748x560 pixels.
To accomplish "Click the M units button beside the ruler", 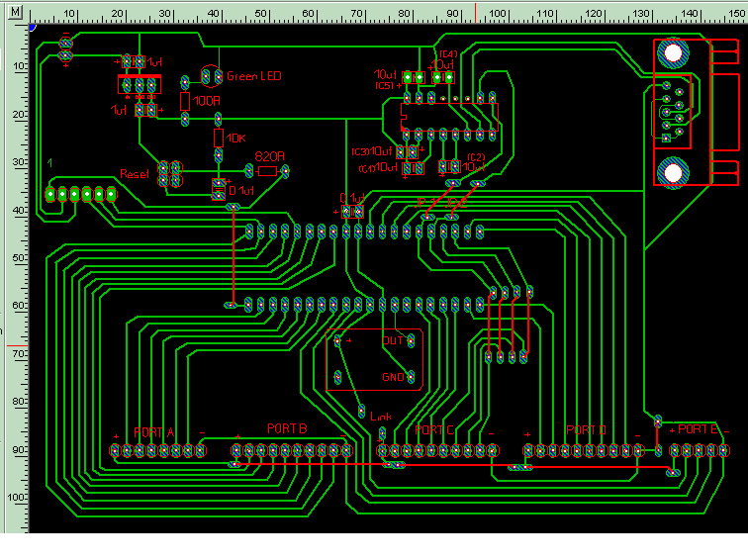I will pos(15,12).
